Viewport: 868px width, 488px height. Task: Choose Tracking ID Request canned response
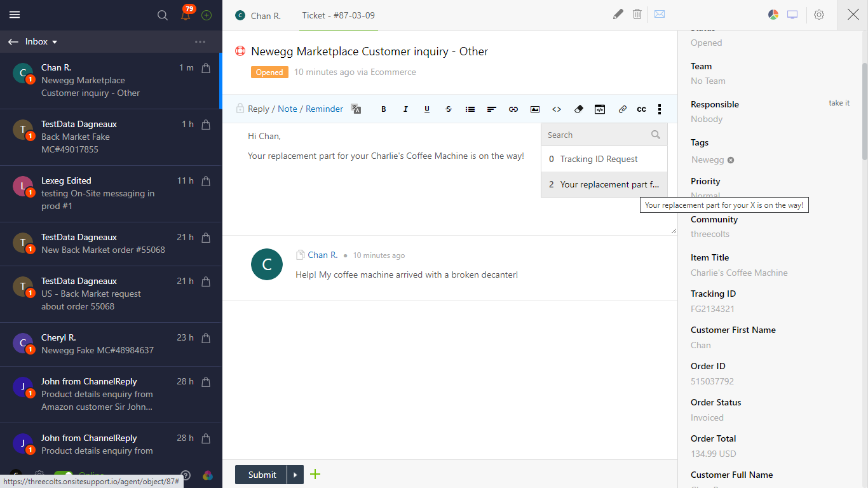point(604,159)
